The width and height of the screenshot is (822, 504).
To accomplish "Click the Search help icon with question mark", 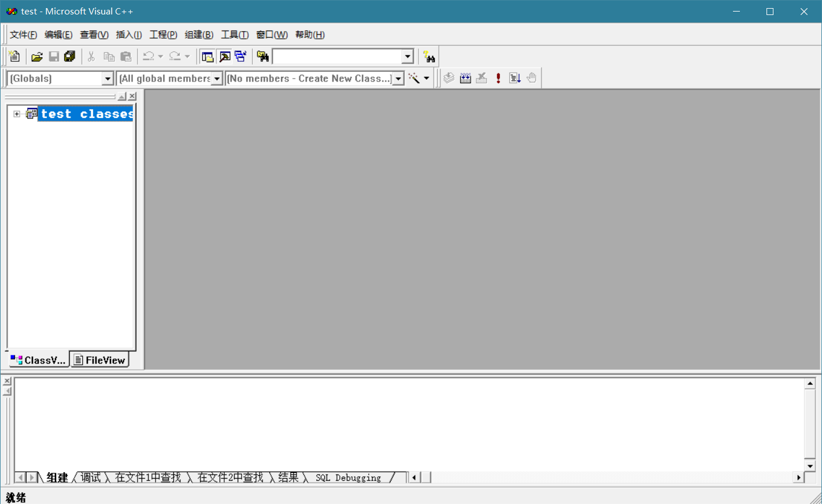I will [429, 57].
